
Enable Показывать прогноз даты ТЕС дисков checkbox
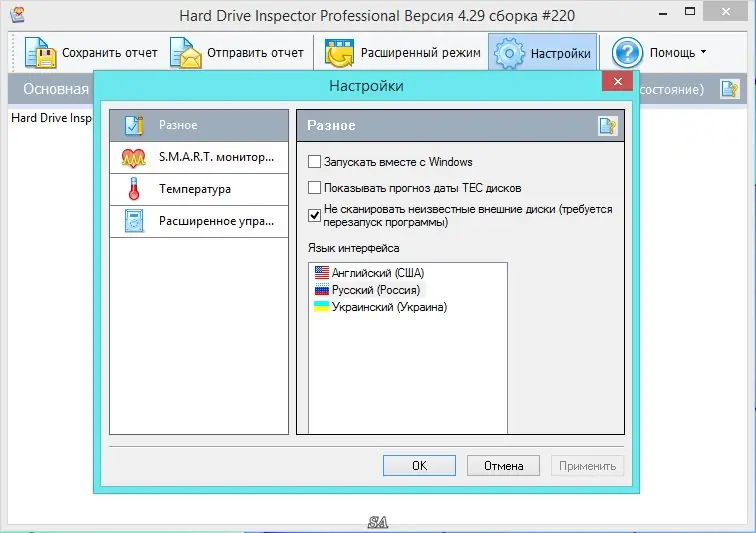(x=314, y=188)
